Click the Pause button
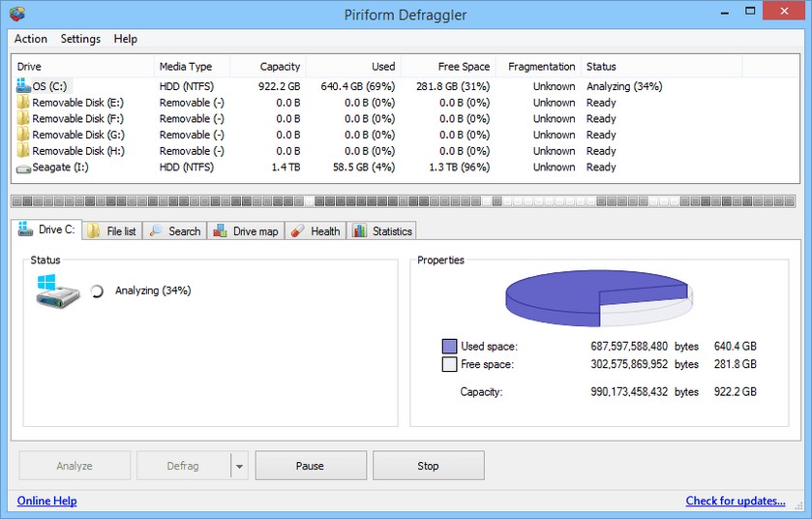Viewport: 812px width, 519px height. (311, 466)
